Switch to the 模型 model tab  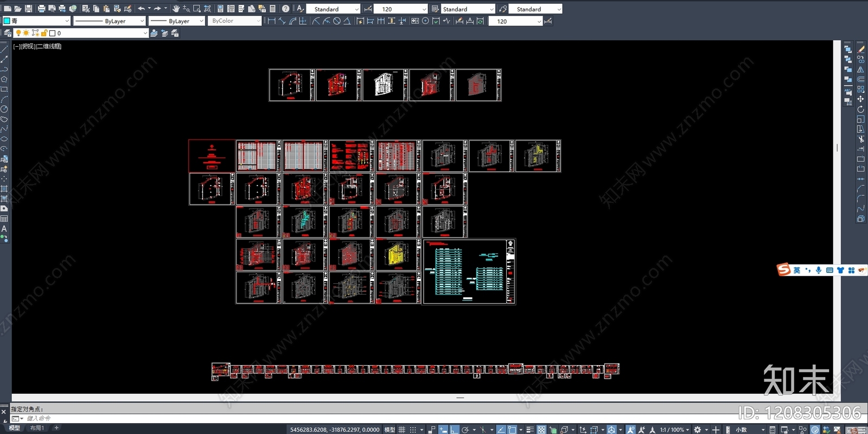point(15,428)
